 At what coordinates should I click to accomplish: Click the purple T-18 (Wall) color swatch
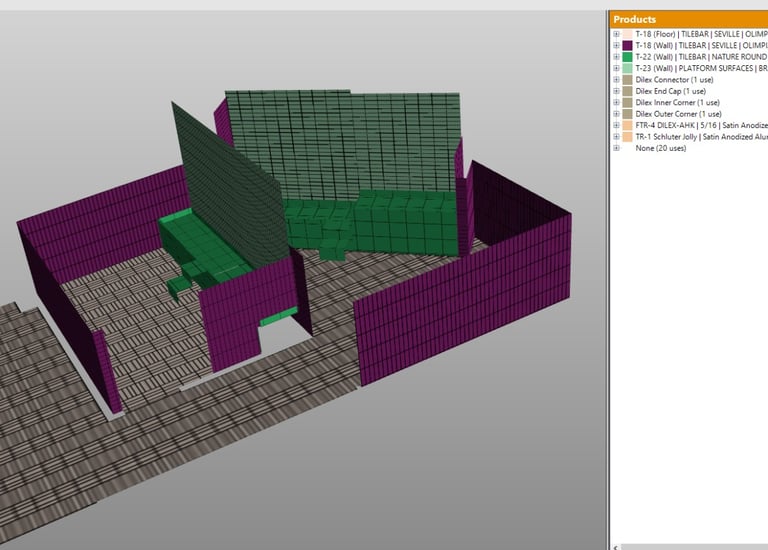(x=627, y=46)
